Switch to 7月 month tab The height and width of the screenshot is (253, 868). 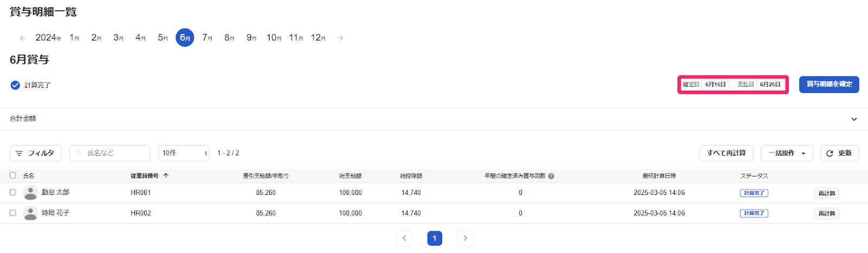coord(207,37)
